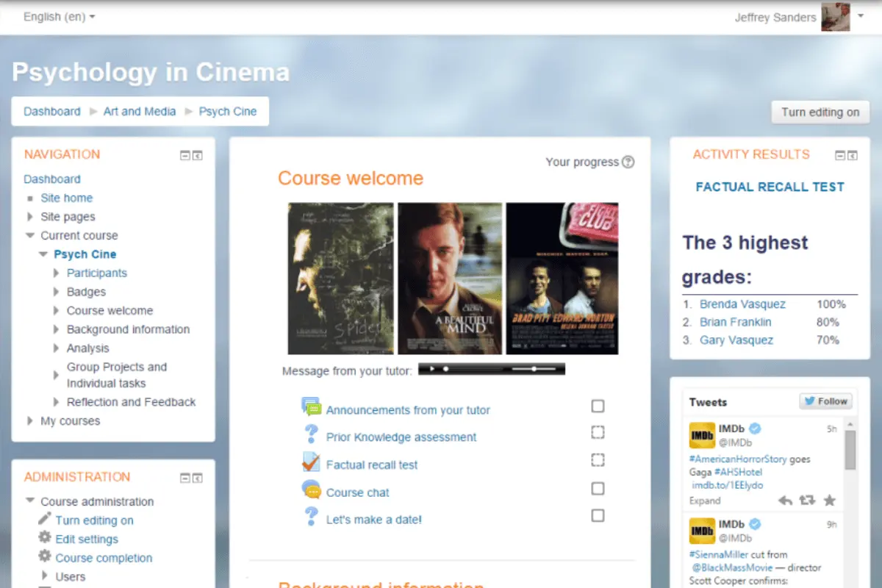Expand the Analysis tree node
The width and height of the screenshot is (882, 588).
click(57, 348)
